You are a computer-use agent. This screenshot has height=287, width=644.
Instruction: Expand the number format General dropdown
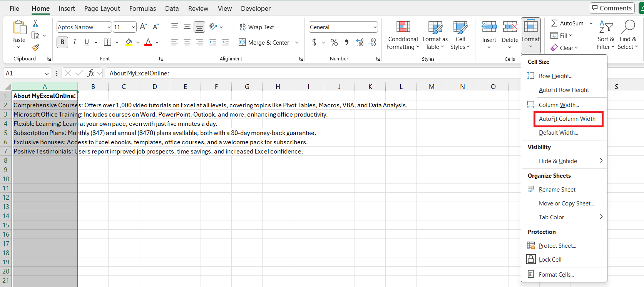[375, 27]
